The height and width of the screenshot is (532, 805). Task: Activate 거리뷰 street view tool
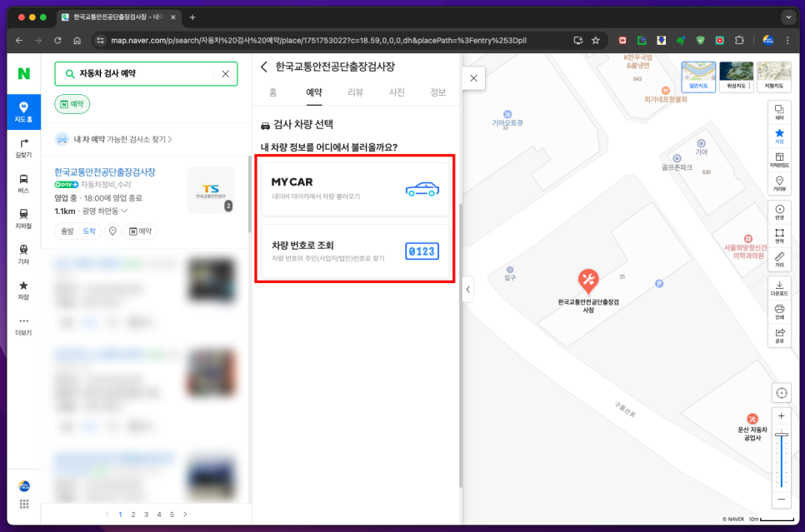pos(779,184)
